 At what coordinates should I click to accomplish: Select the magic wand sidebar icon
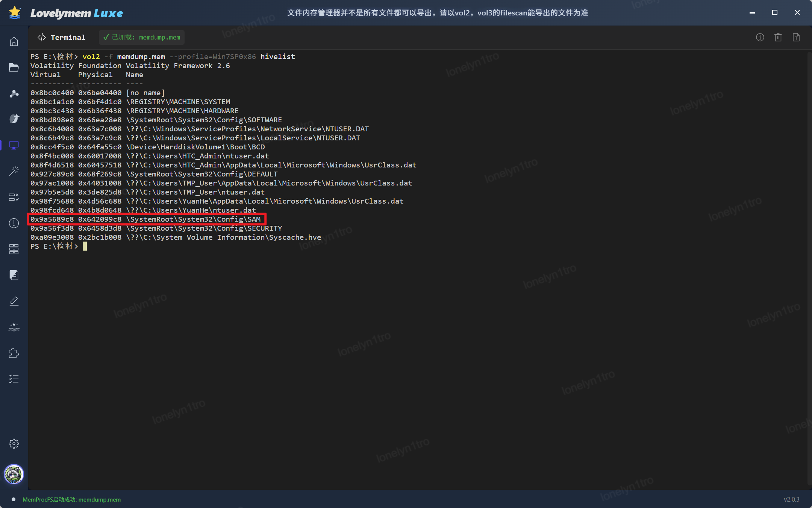14,171
